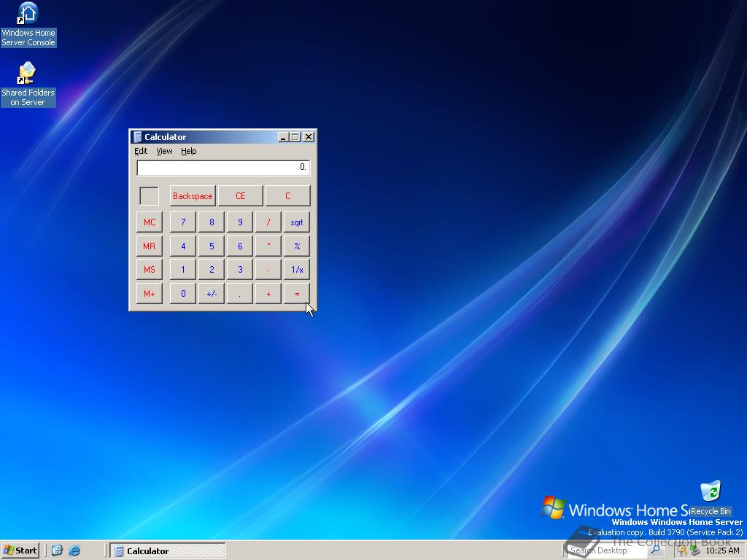
Task: Click Show Desktop quick launch icon
Action: pyautogui.click(x=57, y=551)
